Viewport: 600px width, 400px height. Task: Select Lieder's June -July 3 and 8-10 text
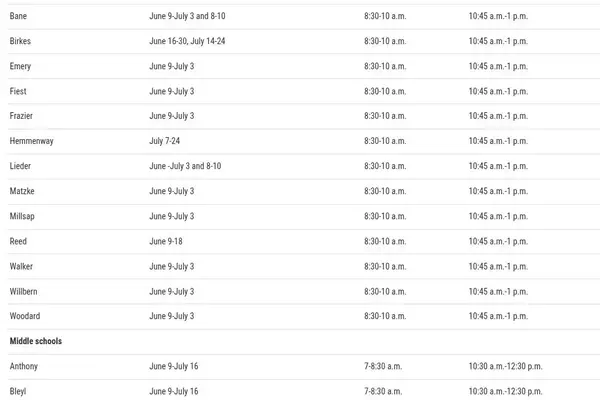pos(185,166)
